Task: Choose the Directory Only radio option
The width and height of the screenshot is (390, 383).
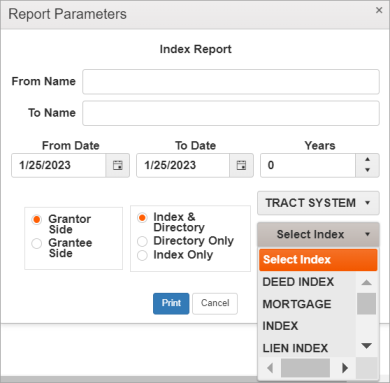Action: point(142,241)
